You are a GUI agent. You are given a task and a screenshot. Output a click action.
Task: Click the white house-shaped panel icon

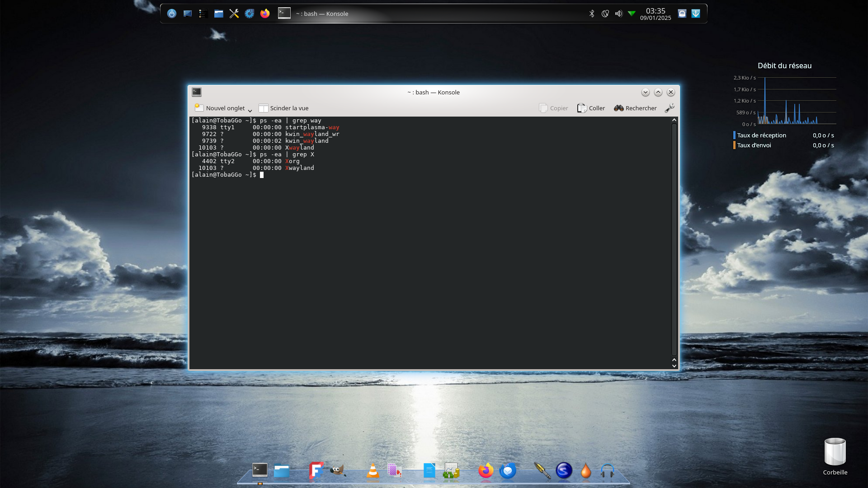pyautogui.click(x=682, y=14)
